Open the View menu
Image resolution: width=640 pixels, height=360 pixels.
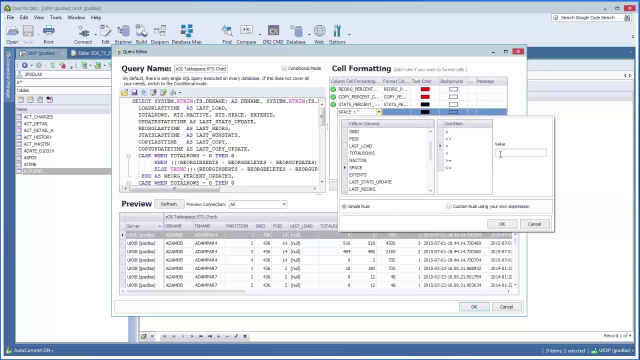pos(39,18)
